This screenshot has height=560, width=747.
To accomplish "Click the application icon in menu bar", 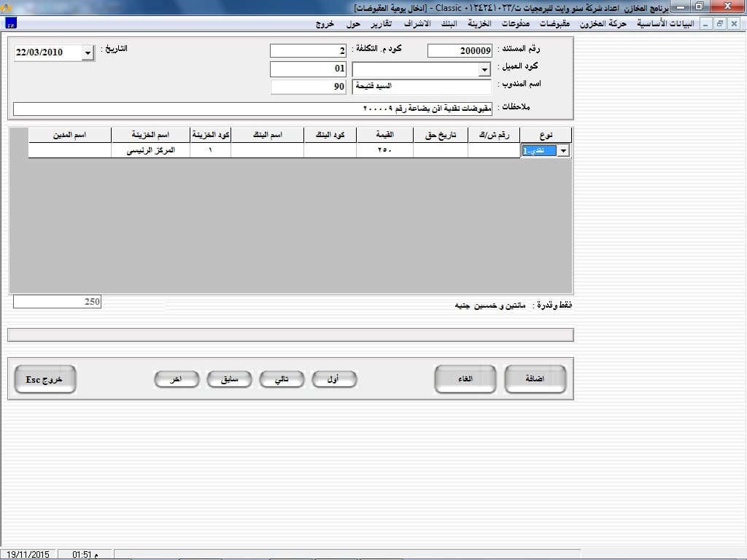I will point(10,23).
